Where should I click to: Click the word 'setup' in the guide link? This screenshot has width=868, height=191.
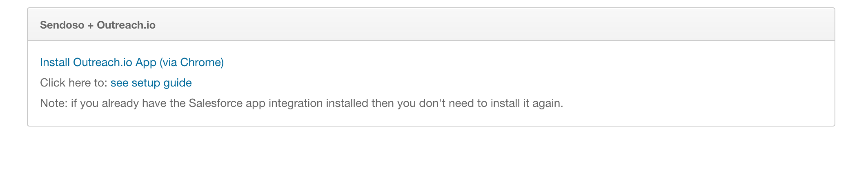[145, 83]
